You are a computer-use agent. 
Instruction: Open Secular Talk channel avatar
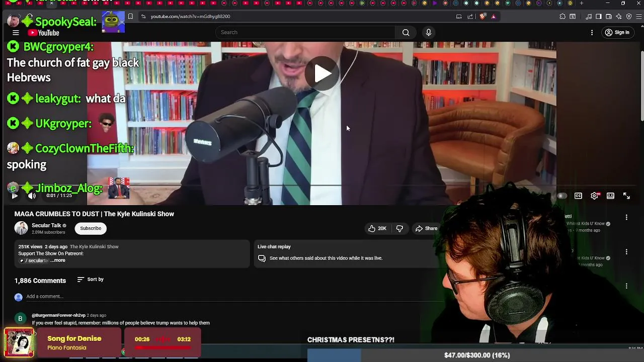[x=21, y=228]
